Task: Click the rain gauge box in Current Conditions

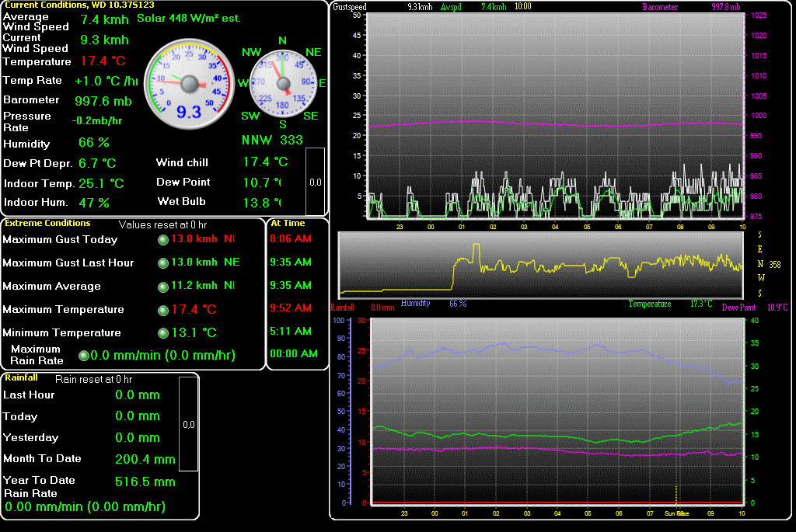Action: click(316, 182)
